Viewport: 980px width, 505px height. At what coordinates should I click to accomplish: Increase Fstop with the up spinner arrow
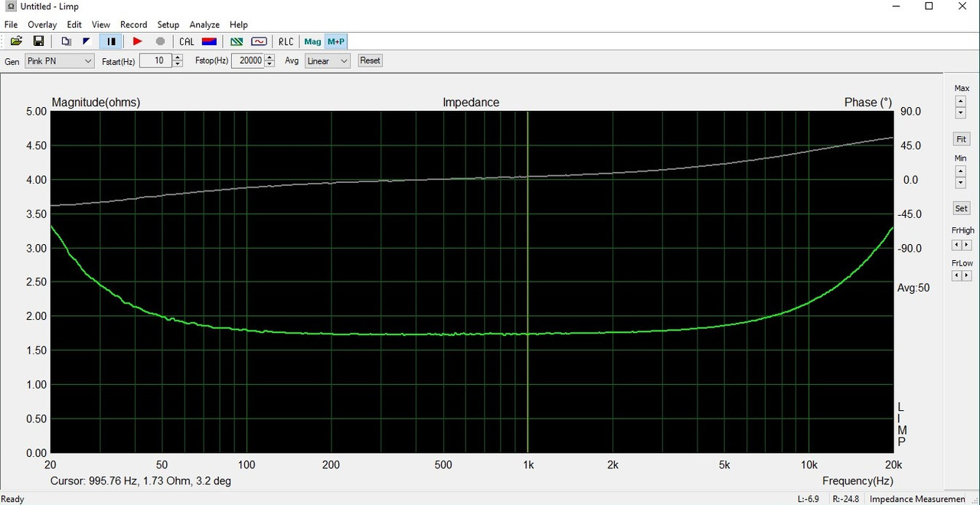(x=269, y=57)
